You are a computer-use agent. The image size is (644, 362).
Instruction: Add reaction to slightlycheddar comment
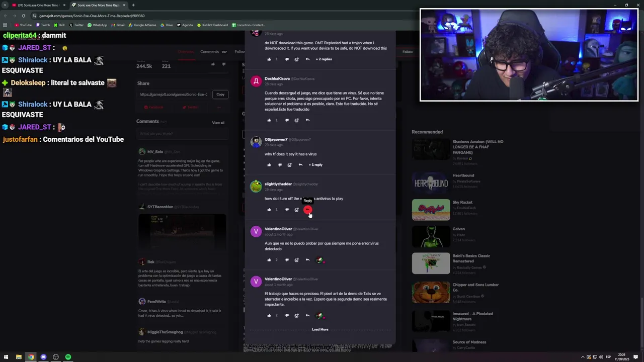pos(296,210)
